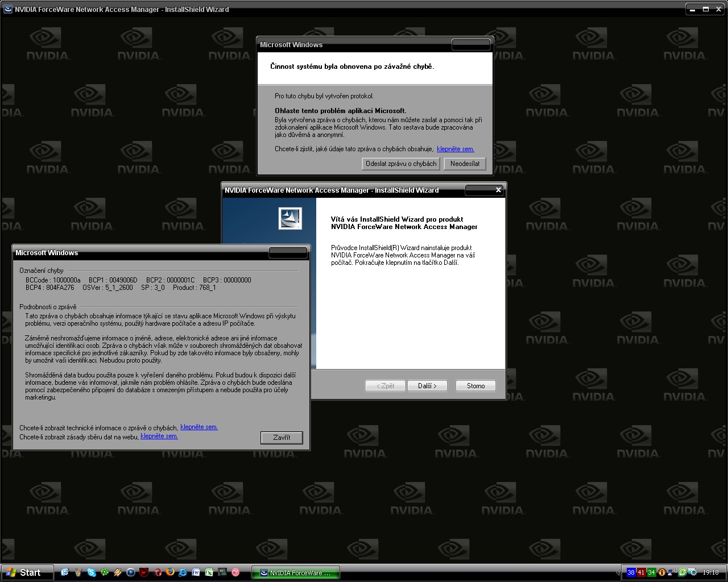
Task: Click the tray clock showing 19:18
Action: [711, 572]
